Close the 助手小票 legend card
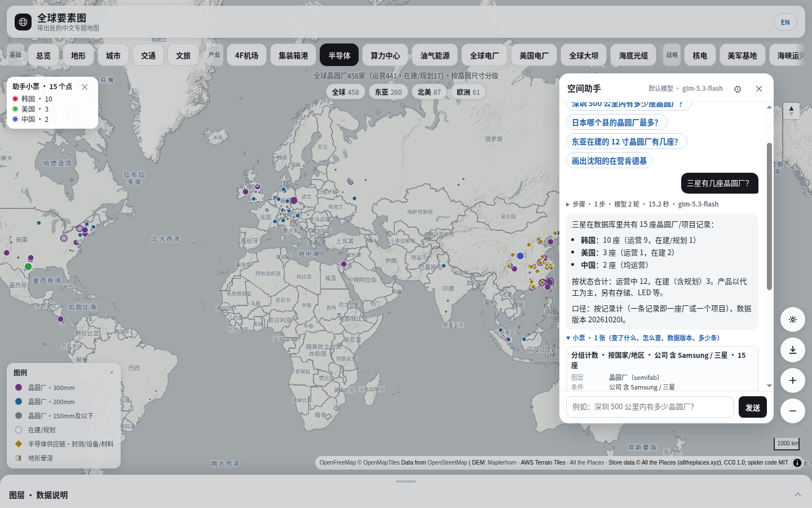 click(85, 86)
